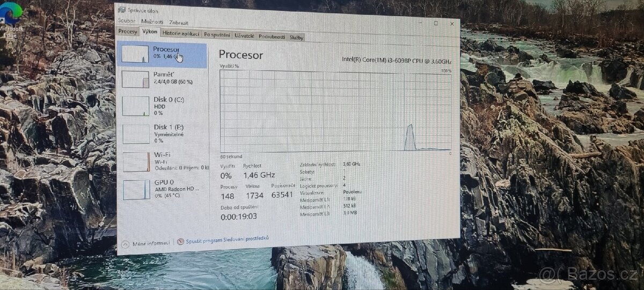The image size is (644, 290).
Task: Click the 0% usage value under Využití
Action: pos(226,175)
